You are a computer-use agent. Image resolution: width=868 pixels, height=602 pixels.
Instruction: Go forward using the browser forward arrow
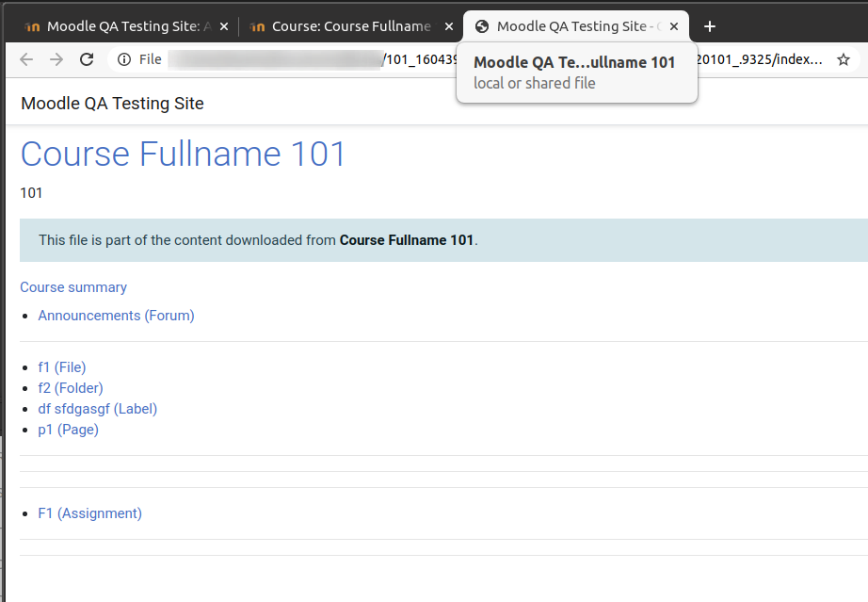coord(56,59)
